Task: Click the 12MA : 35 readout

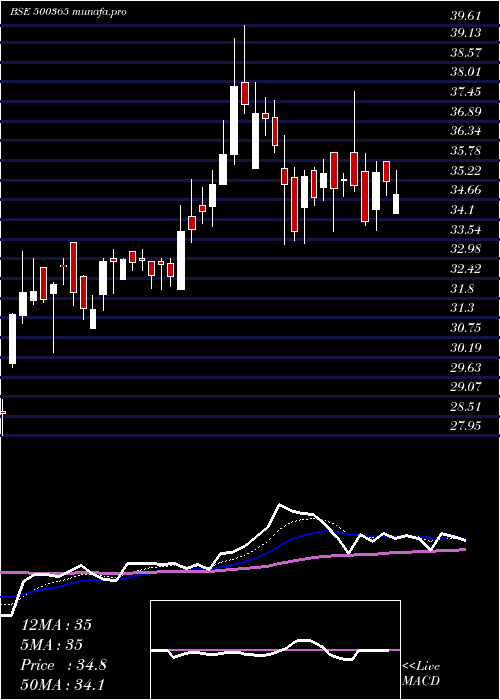Action: 56,625
